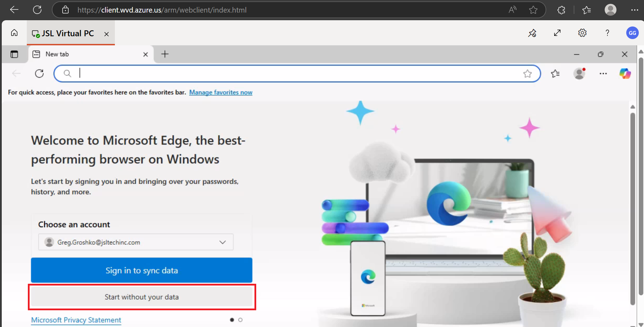Open the tab actions menu icon
Image resolution: width=644 pixels, height=327 pixels.
(x=14, y=54)
